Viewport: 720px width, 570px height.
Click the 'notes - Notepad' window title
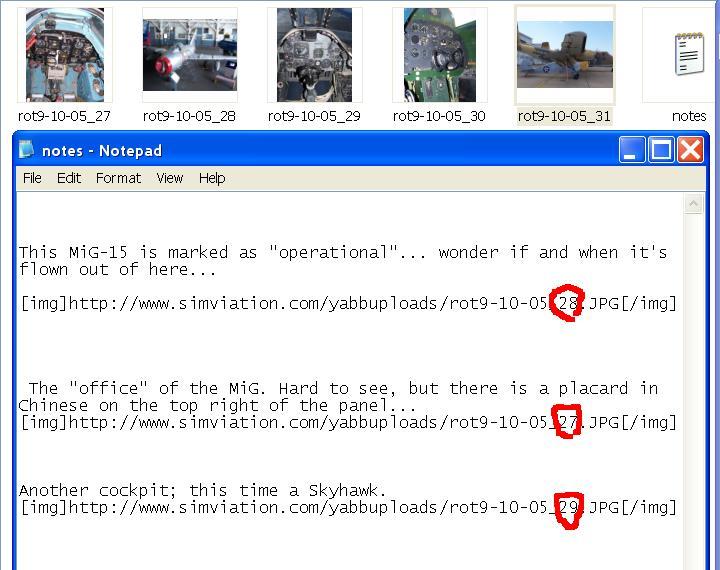pos(102,151)
